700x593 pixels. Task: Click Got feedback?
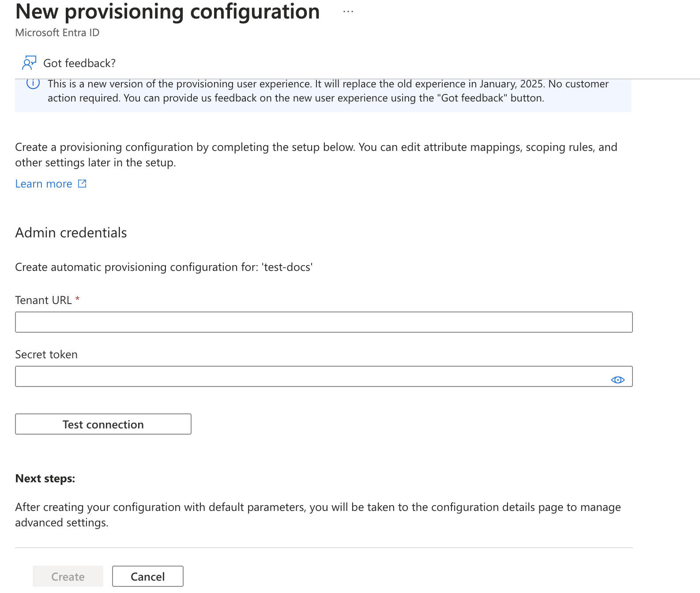(80, 63)
